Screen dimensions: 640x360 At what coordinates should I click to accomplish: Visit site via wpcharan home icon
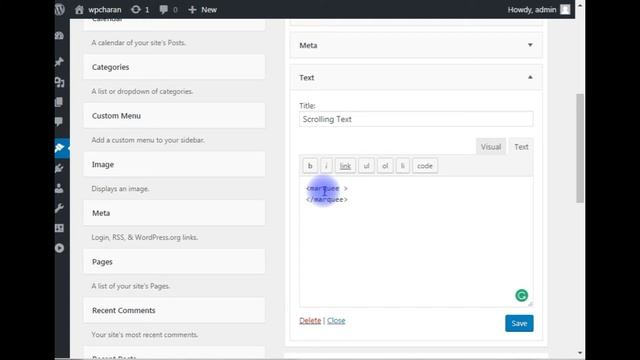79,9
